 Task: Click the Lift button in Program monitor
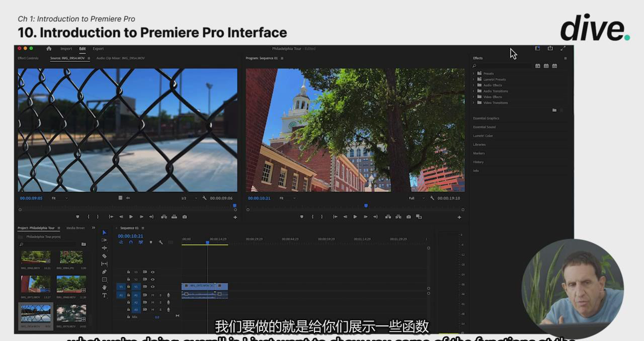388,217
